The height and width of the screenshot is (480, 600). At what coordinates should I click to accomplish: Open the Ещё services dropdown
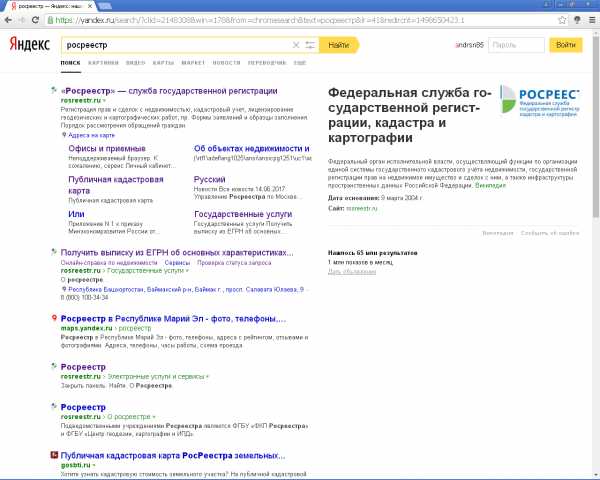click(x=300, y=63)
